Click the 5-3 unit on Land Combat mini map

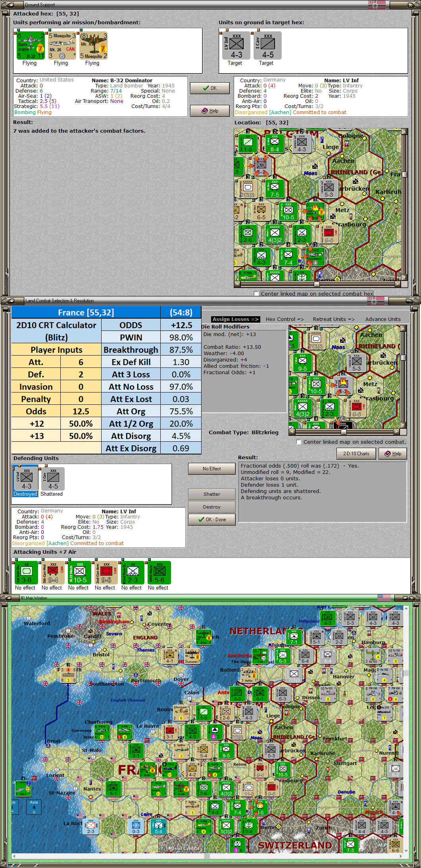click(356, 363)
